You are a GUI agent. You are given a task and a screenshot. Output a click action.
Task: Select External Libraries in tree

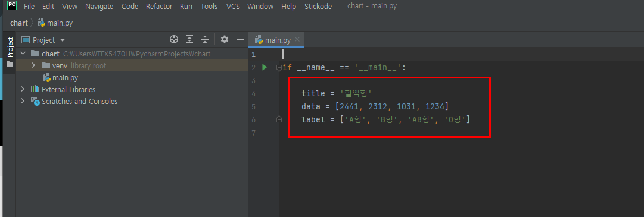(68, 89)
